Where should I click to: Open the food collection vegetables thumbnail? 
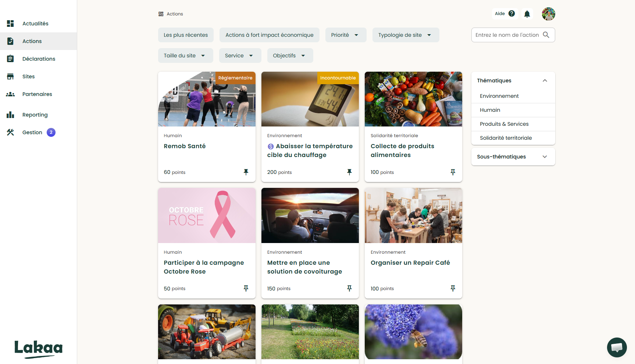point(413,99)
